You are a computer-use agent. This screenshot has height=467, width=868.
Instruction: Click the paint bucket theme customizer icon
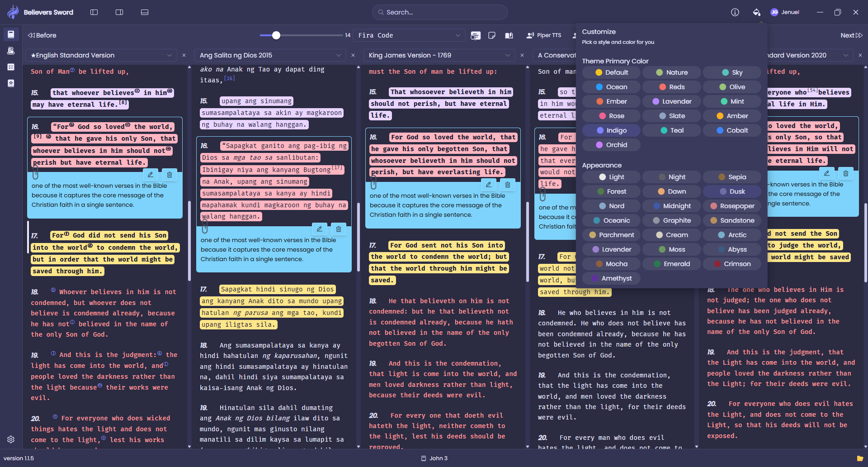756,12
